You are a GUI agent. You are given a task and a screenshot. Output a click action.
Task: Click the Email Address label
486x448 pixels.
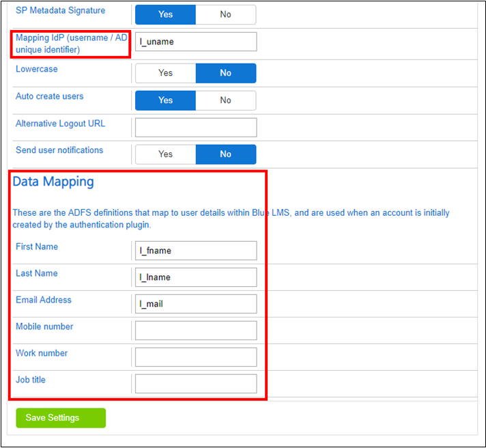click(44, 300)
